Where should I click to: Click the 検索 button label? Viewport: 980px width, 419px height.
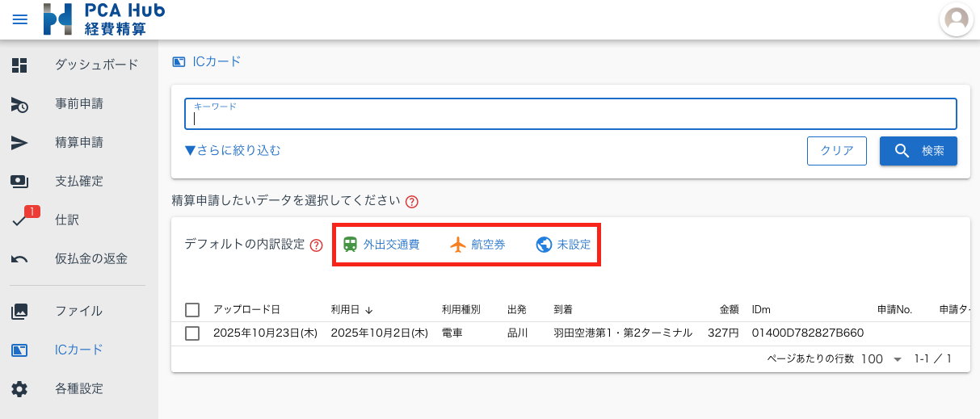(933, 150)
